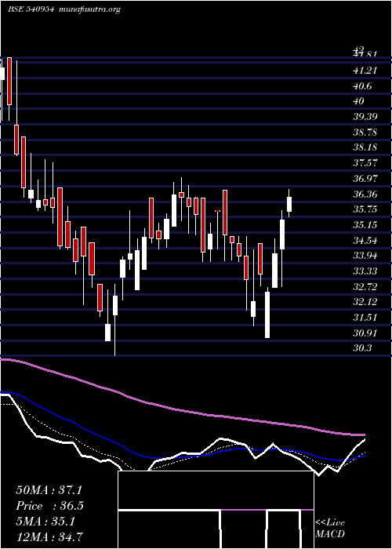Click the 33.33 price axis label
Image resolution: width=392 pixels, height=549 pixels.
coord(365,271)
